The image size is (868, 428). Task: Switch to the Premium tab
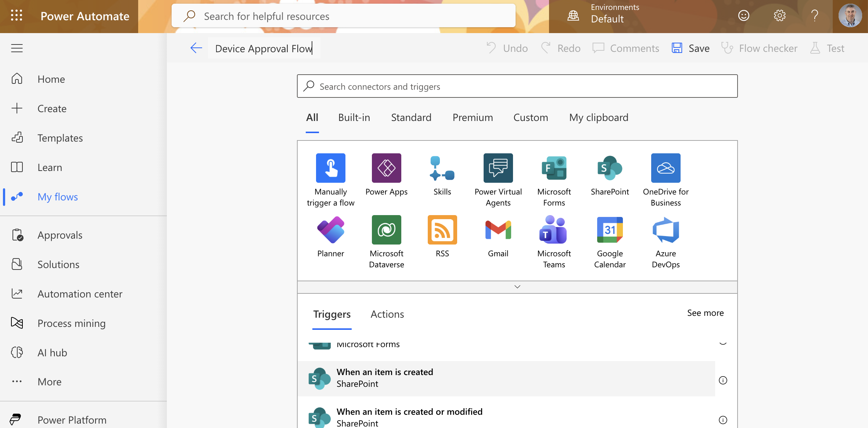pos(473,118)
